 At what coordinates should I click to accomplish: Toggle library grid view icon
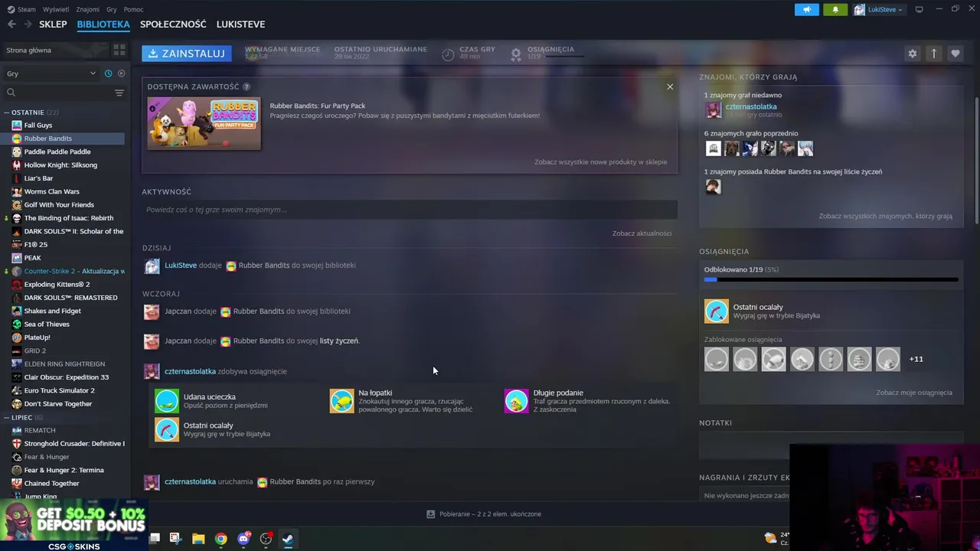[x=119, y=50]
